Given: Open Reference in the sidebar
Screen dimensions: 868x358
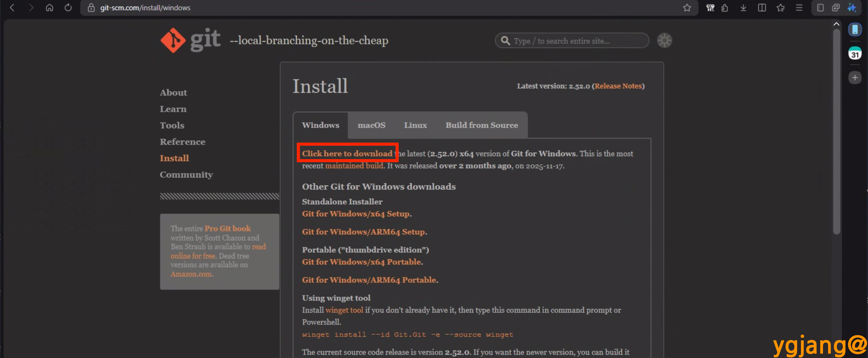Looking at the screenshot, I should (x=183, y=142).
